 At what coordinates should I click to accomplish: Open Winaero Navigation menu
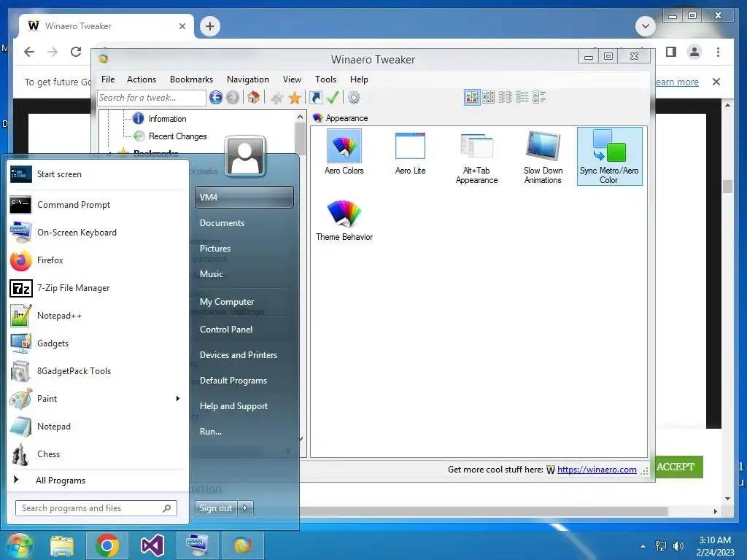(248, 79)
